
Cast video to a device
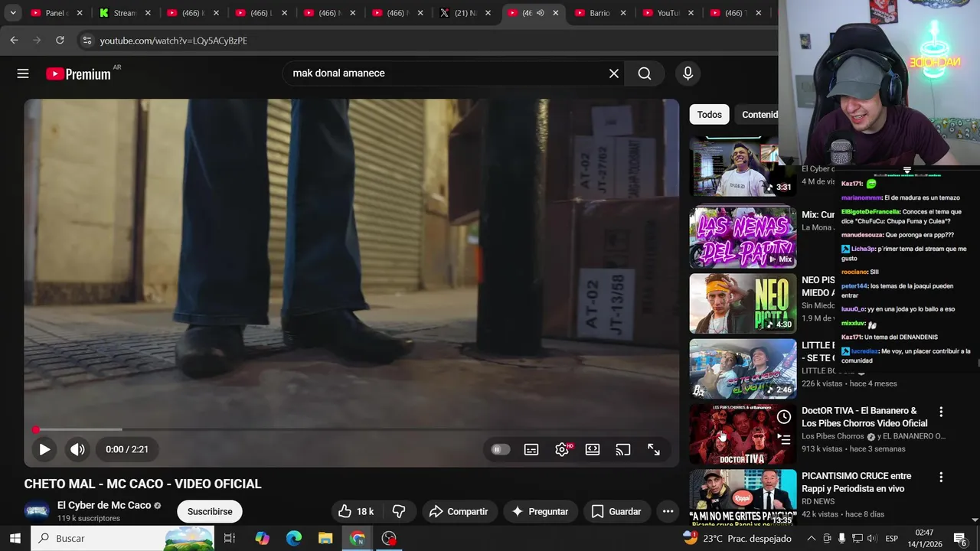point(623,449)
